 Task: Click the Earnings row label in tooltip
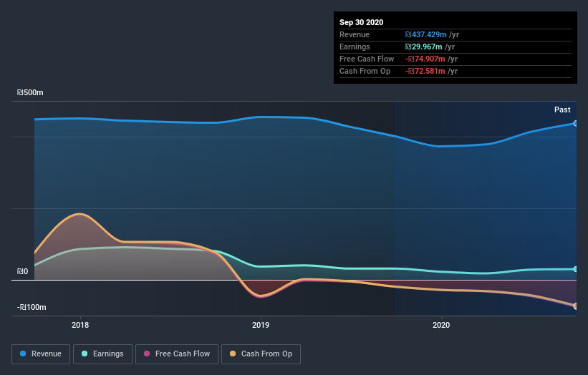[355, 47]
